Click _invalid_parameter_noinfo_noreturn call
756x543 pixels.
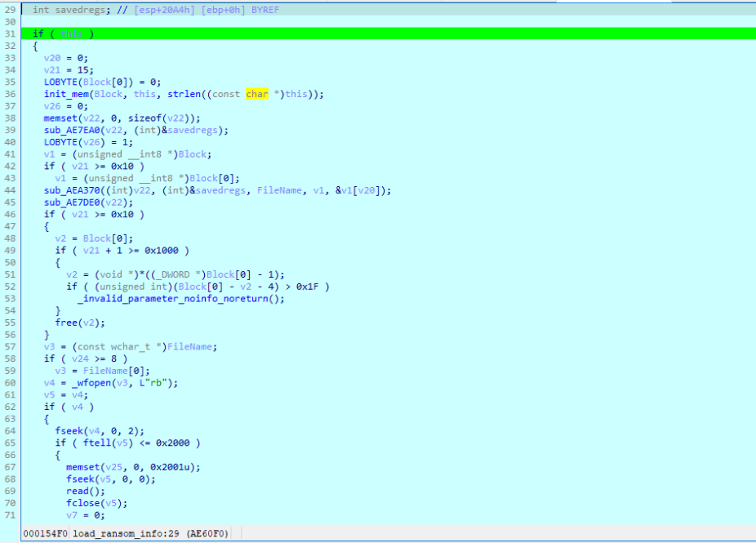[180, 298]
